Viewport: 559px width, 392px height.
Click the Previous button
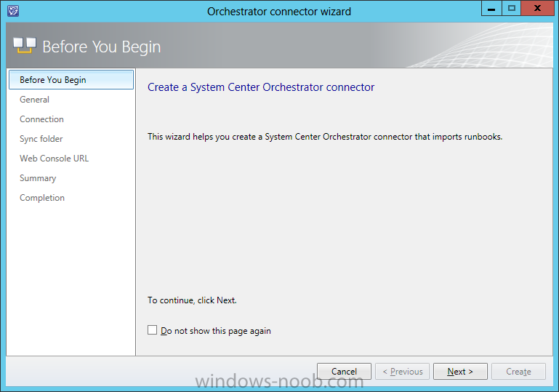[402, 372]
